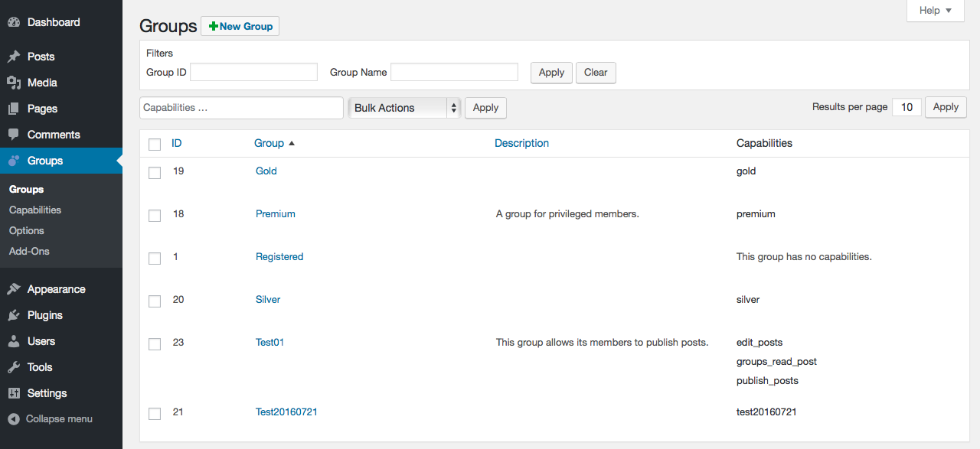Viewport: 980px width, 449px height.
Task: Click the 'publish_posts' capability text
Action: 767,380
